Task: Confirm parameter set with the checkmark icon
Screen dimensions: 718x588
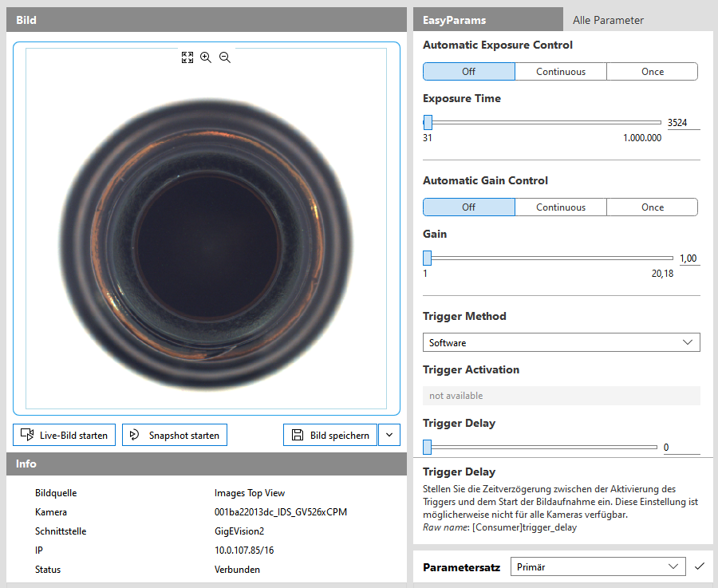Action: [700, 566]
